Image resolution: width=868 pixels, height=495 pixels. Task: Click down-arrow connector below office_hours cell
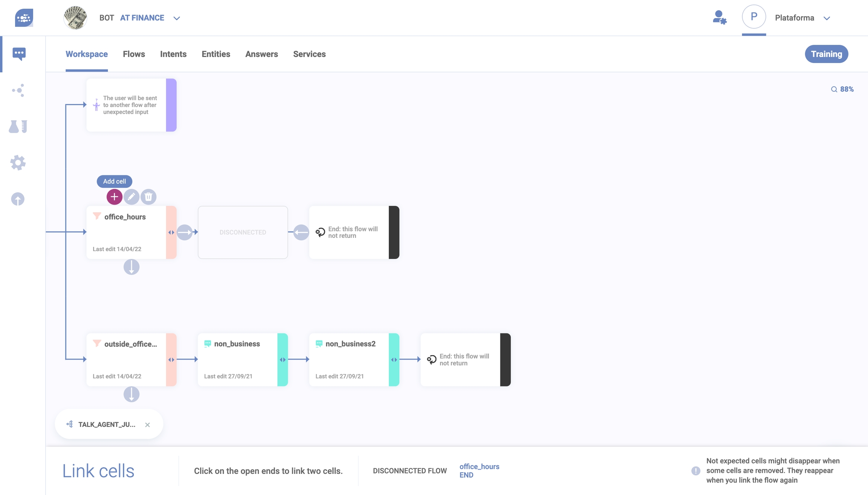point(131,267)
